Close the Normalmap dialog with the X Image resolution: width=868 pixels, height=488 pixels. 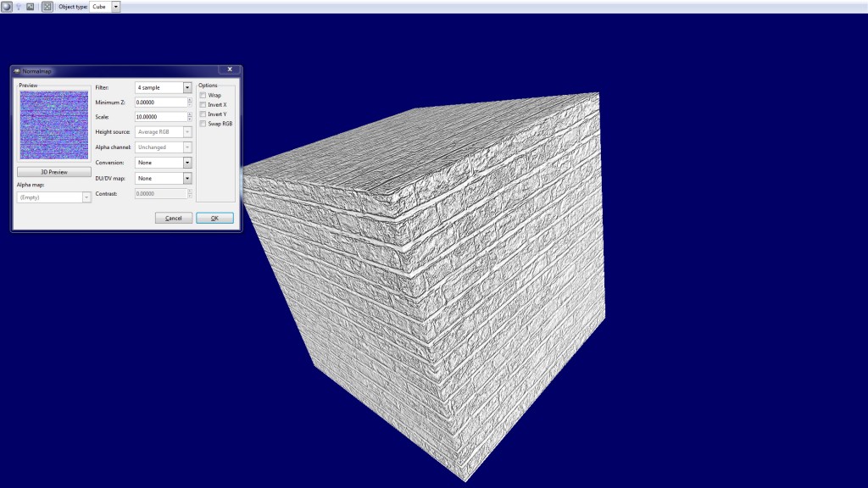pos(230,69)
